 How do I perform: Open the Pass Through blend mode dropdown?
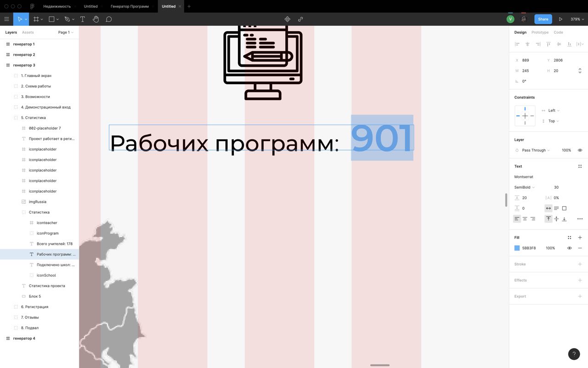click(x=536, y=150)
